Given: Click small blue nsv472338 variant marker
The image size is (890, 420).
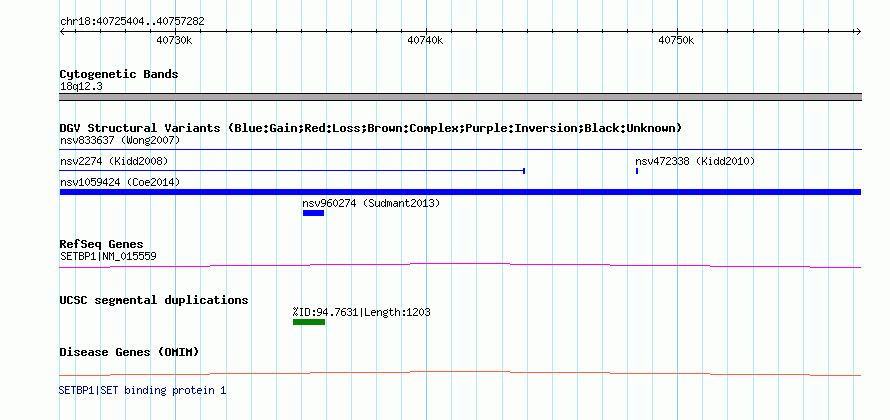Looking at the screenshot, I should [637, 171].
